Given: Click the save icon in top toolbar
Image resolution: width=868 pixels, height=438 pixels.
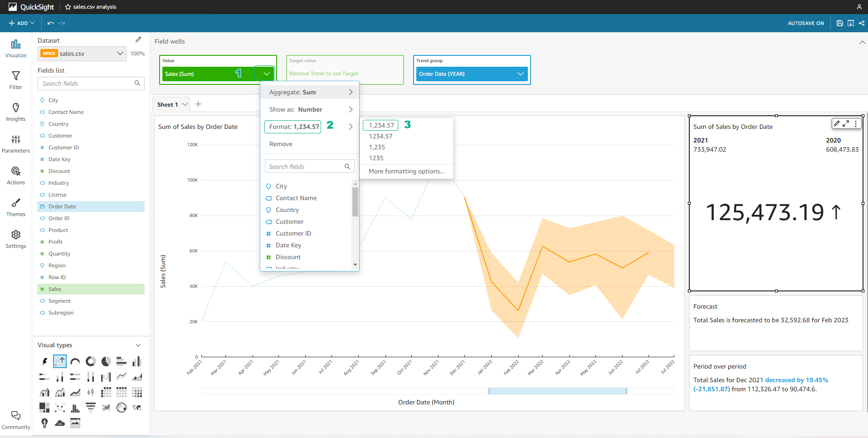Looking at the screenshot, I should [x=840, y=23].
